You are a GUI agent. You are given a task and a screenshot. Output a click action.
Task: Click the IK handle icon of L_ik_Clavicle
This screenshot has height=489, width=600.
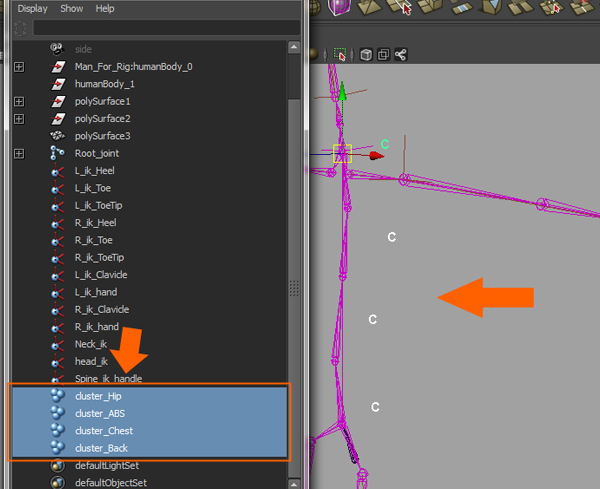57,275
